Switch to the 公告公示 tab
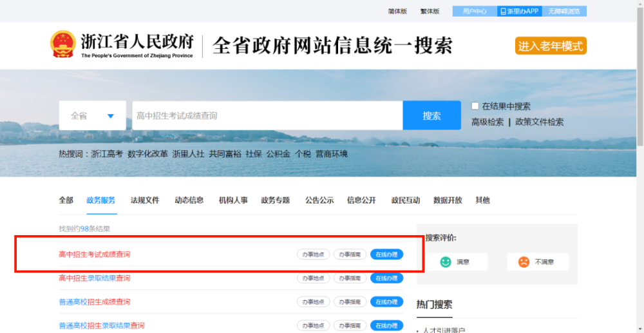The width and height of the screenshot is (644, 333). coord(319,200)
